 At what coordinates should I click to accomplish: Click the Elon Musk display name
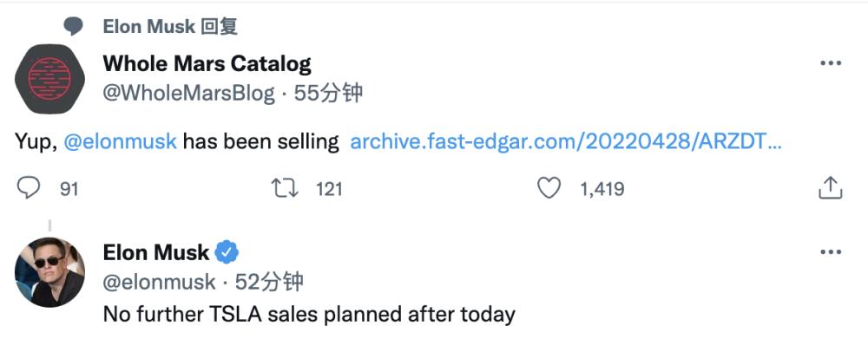click(156, 252)
